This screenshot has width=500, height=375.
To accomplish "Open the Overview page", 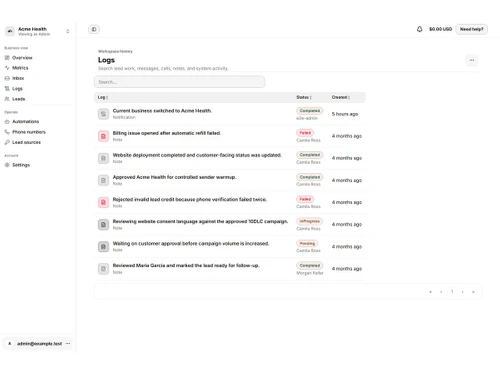I will pyautogui.click(x=22, y=58).
